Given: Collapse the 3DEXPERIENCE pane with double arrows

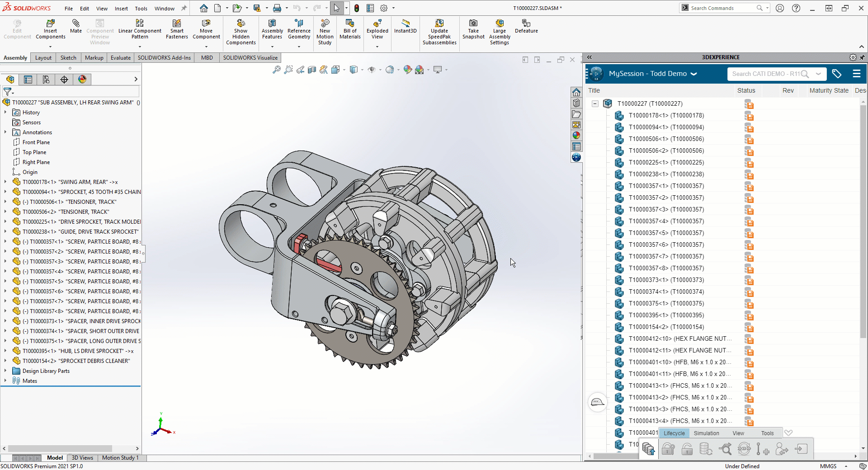Looking at the screenshot, I should [590, 57].
